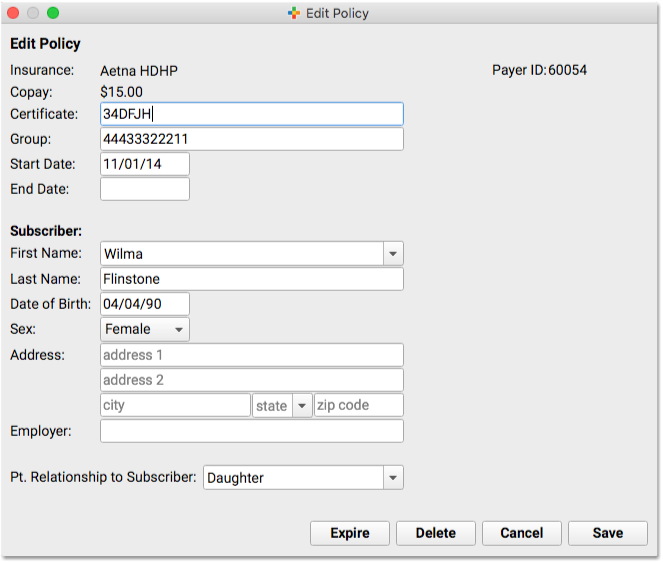
Task: Click the address 1 input field
Action: pos(252,355)
